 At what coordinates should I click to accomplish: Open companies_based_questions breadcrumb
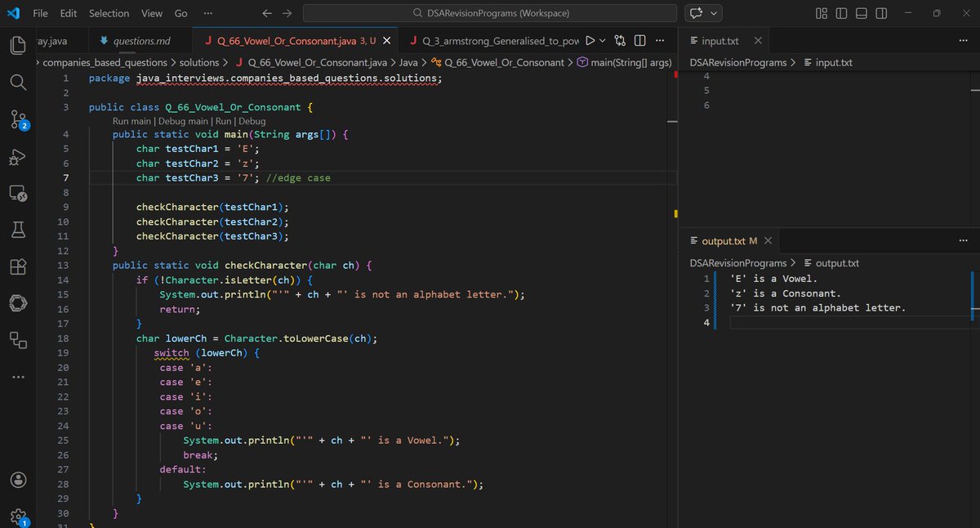tap(105, 62)
